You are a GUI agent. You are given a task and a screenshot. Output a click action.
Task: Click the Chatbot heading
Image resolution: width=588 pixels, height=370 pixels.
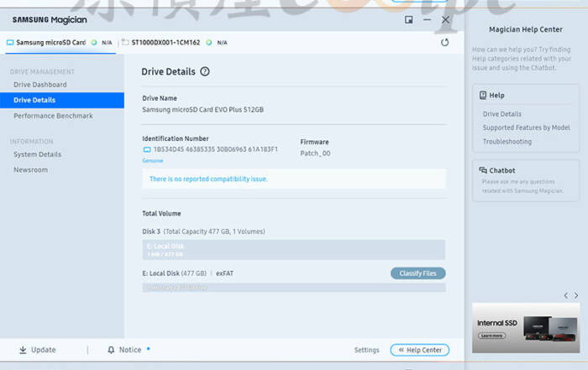coord(502,170)
